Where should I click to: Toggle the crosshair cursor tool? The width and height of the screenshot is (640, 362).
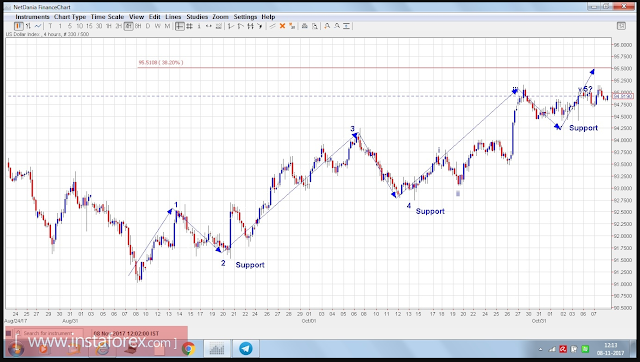pyautogui.click(x=180, y=26)
